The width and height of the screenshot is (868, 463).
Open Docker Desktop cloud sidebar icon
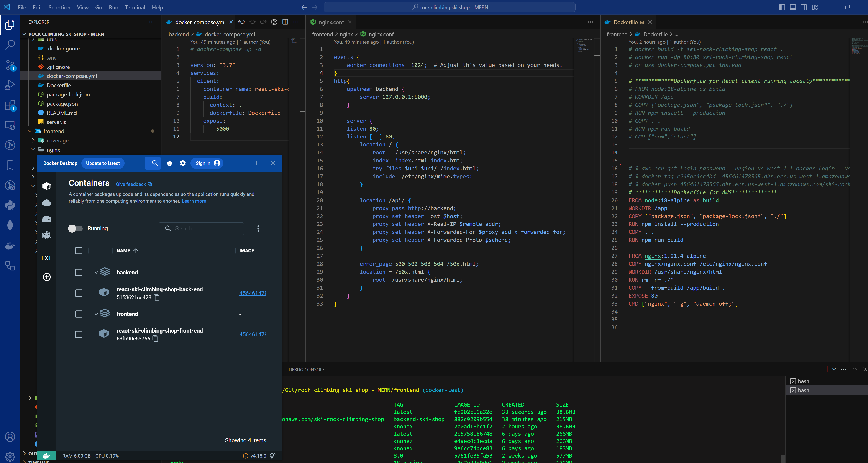pyautogui.click(x=46, y=202)
